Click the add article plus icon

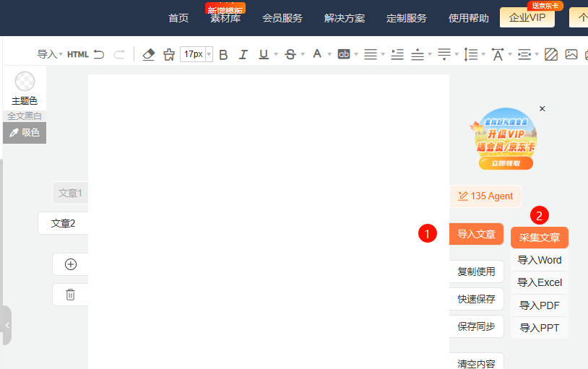[71, 264]
